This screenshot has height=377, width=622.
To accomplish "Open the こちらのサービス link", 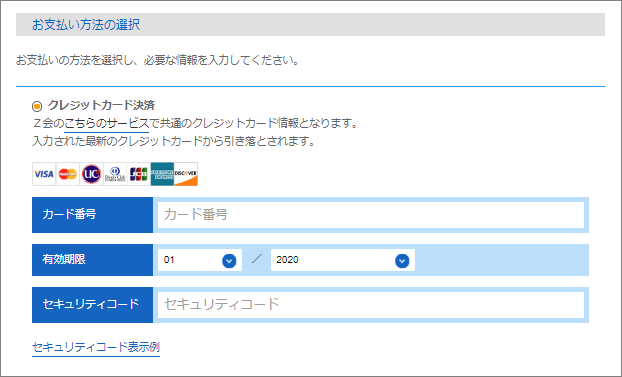I will coord(106,123).
